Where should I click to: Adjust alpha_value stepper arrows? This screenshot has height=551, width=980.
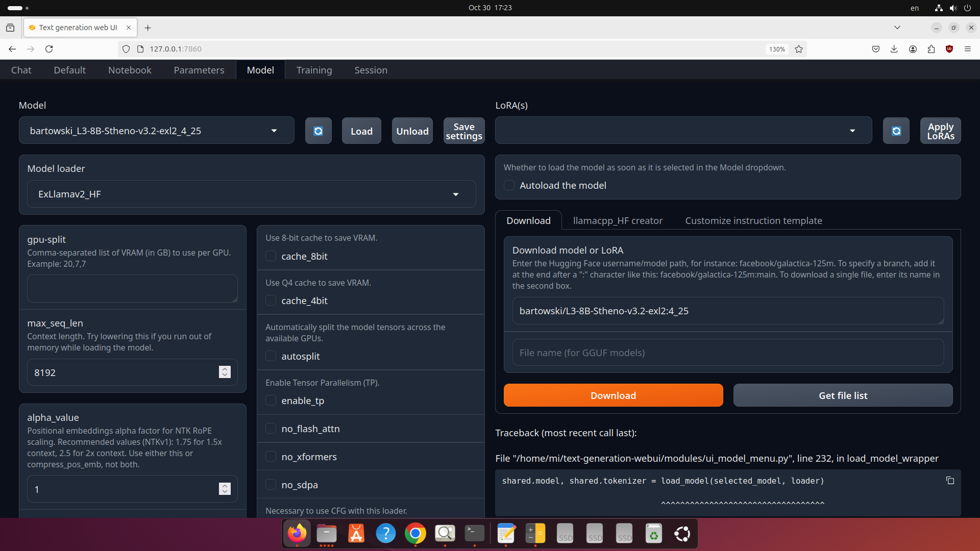click(225, 489)
